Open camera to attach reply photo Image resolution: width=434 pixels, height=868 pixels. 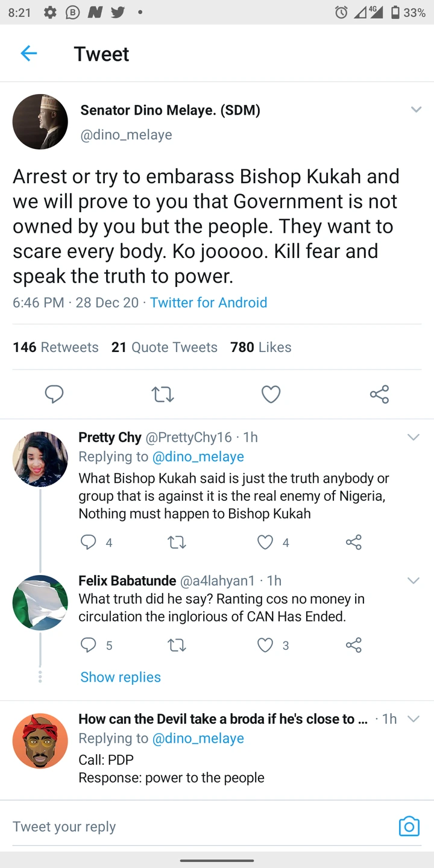click(x=409, y=826)
